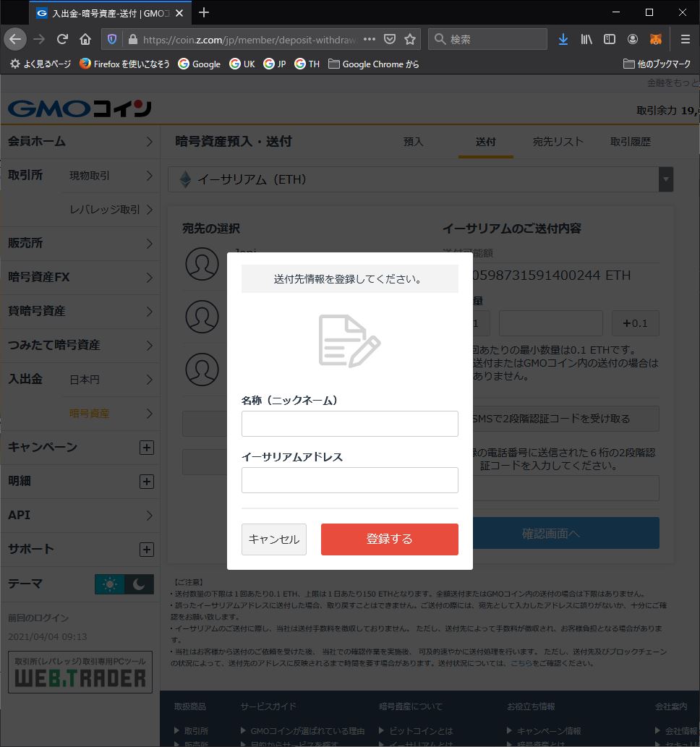The image size is (700, 747).
Task: Open the Google bookmark
Action: coord(199,64)
